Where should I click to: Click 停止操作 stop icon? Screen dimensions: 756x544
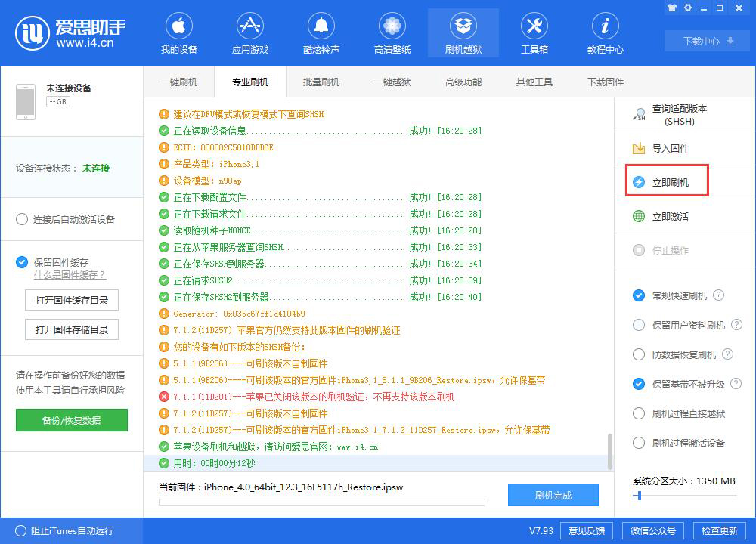tap(639, 250)
